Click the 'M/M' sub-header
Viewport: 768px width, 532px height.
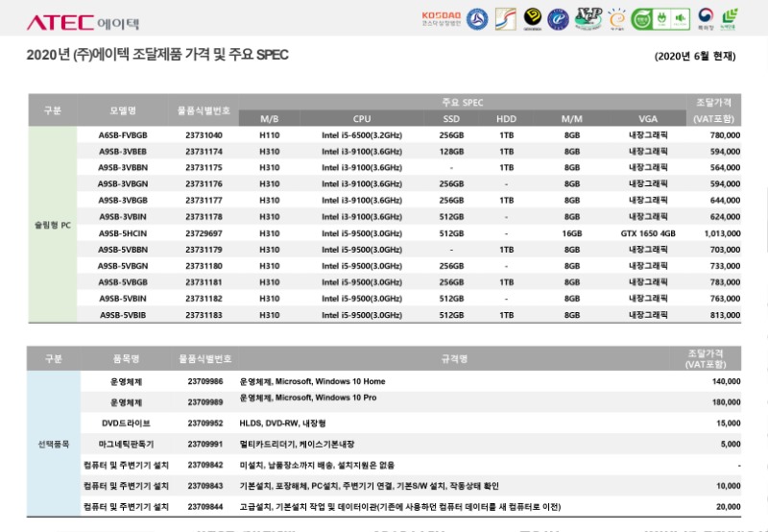click(571, 118)
